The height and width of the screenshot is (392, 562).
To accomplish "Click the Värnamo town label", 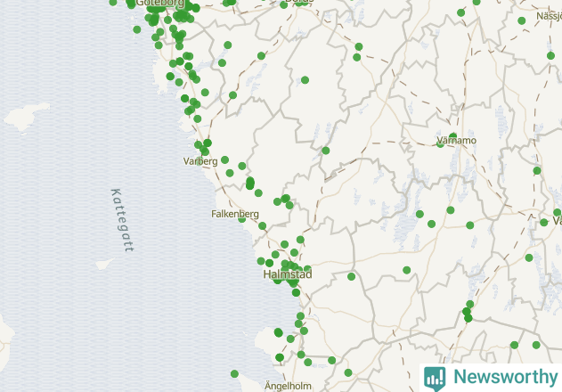I will pyautogui.click(x=456, y=140).
